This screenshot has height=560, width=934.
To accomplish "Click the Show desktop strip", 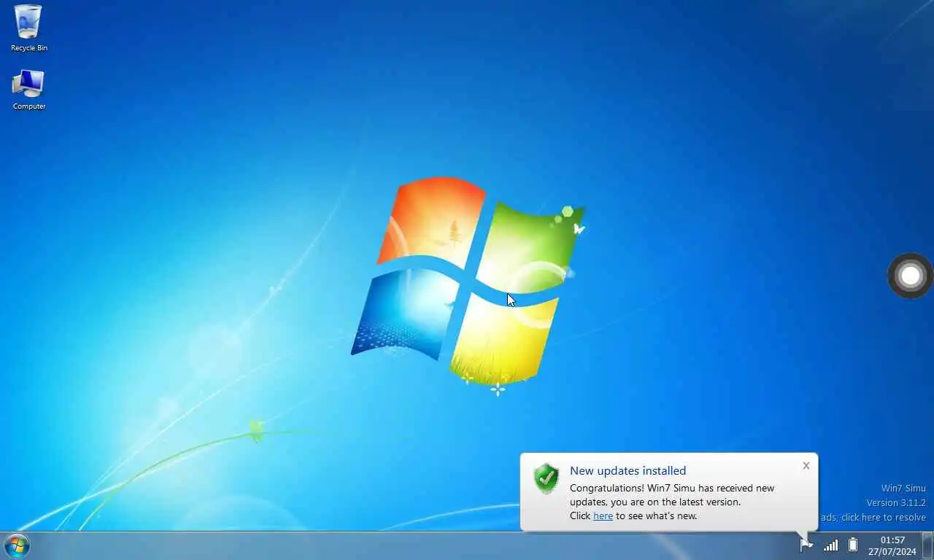I will pyautogui.click(x=927, y=545).
